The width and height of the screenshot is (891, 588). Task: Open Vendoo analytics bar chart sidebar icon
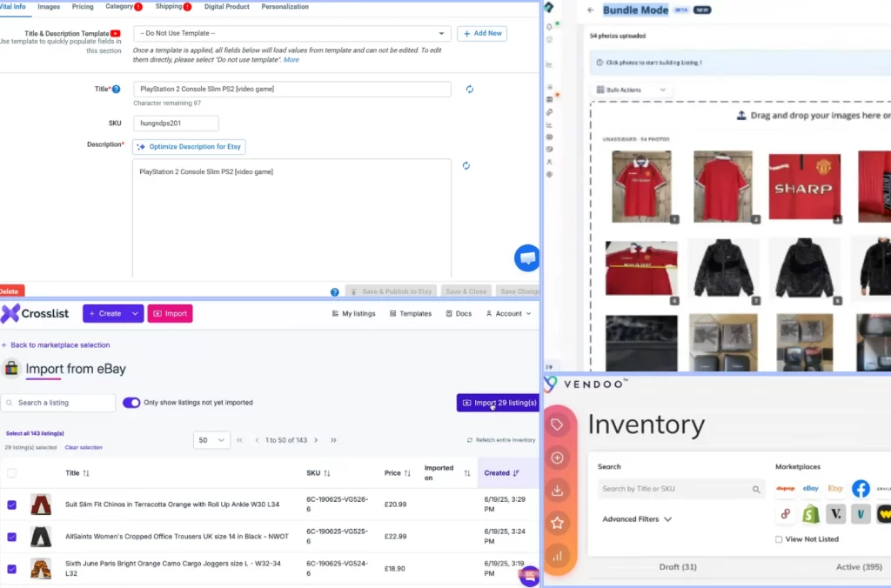click(557, 556)
